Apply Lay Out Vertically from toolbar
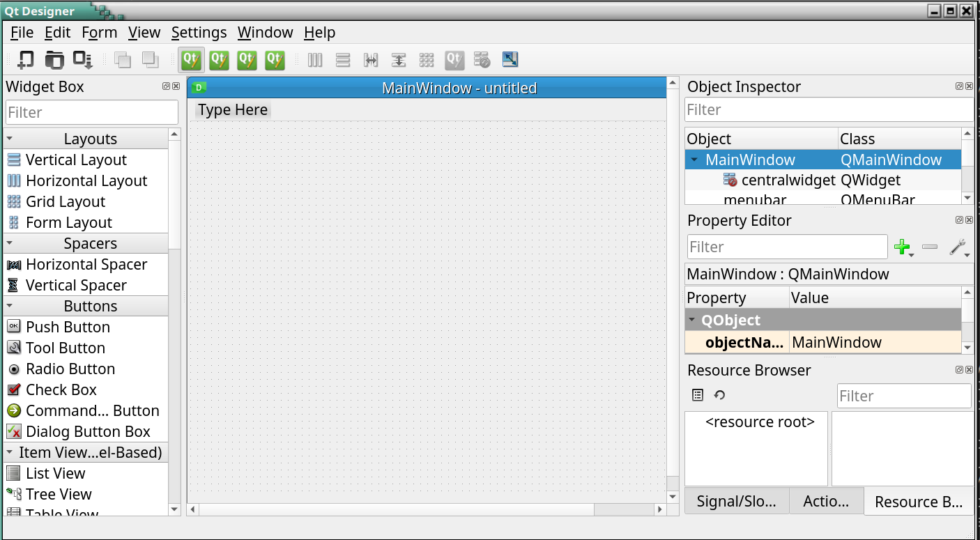 pos(343,60)
